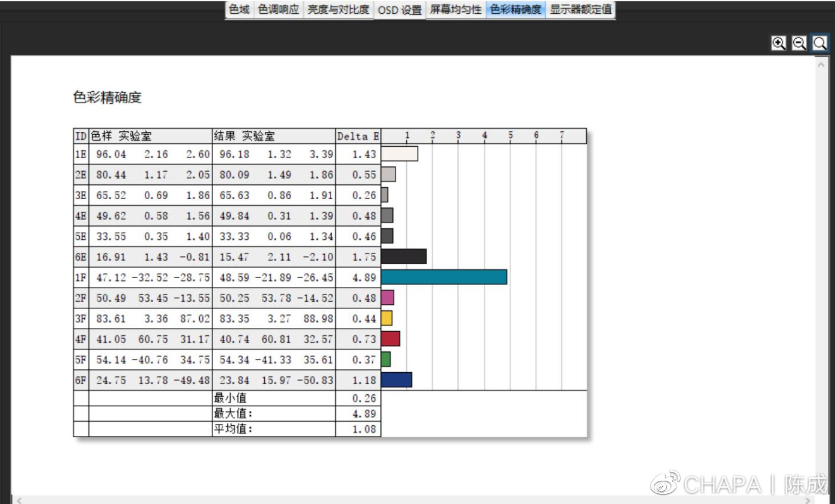Image resolution: width=835 pixels, height=504 pixels.
Task: Open the 色域 tab
Action: point(239,10)
